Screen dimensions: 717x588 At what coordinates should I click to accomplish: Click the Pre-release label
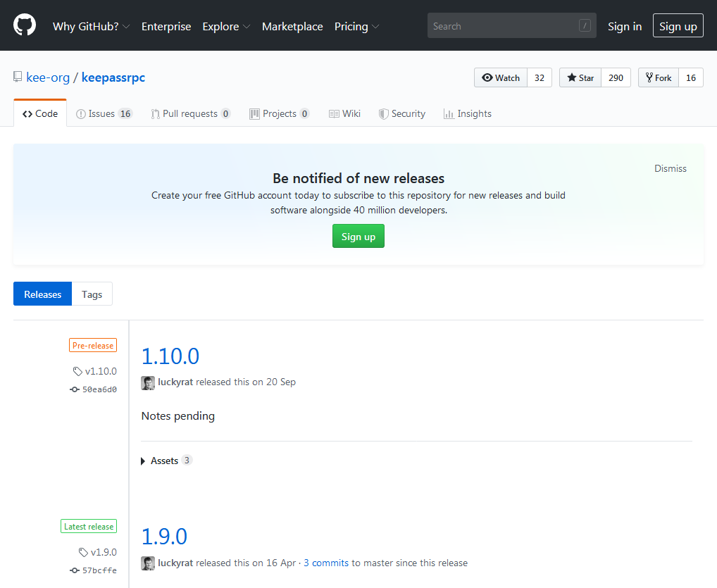pyautogui.click(x=93, y=345)
